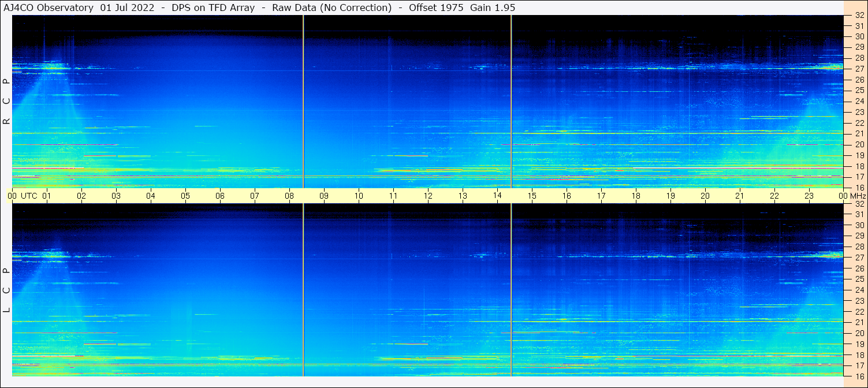Click the "UTC" label on time axis
This screenshot has height=388, width=868.
click(x=29, y=196)
